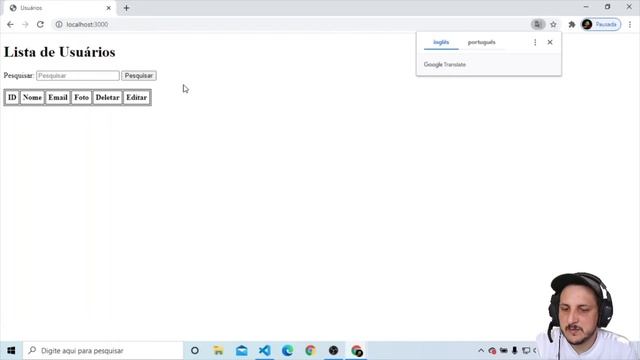Screen dimensions: 640x360
Task: Open the Mail app on taskbar
Action: pyautogui.click(x=242, y=351)
